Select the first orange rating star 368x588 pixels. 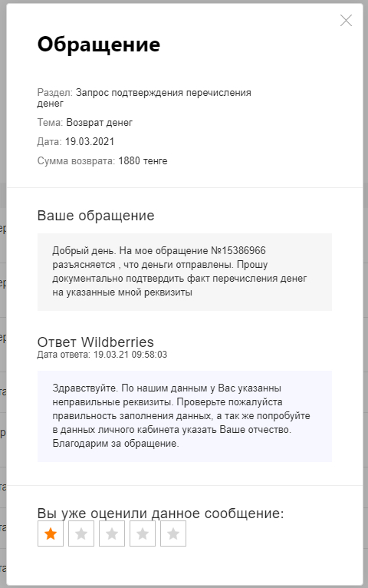(51, 533)
